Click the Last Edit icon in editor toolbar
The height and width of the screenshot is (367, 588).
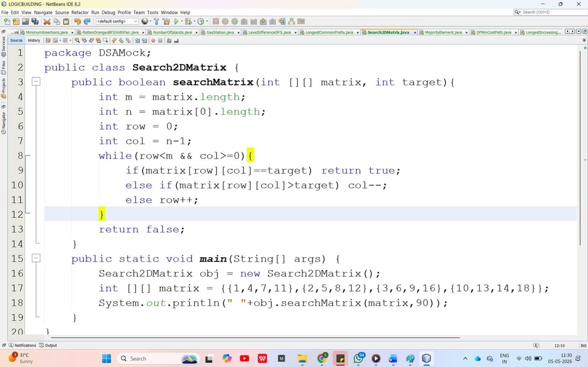click(48, 40)
